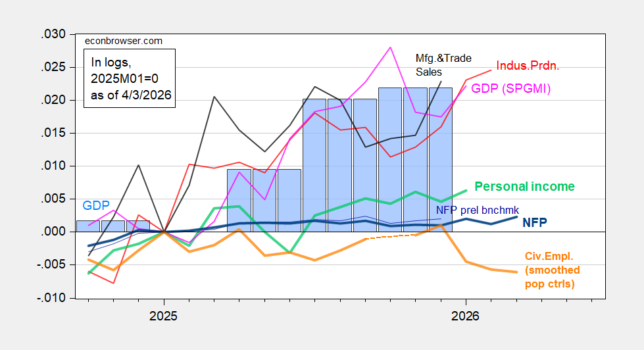Click the peak of the magenta GDP line
Image resolution: width=644 pixels, height=350 pixels.
click(391, 47)
